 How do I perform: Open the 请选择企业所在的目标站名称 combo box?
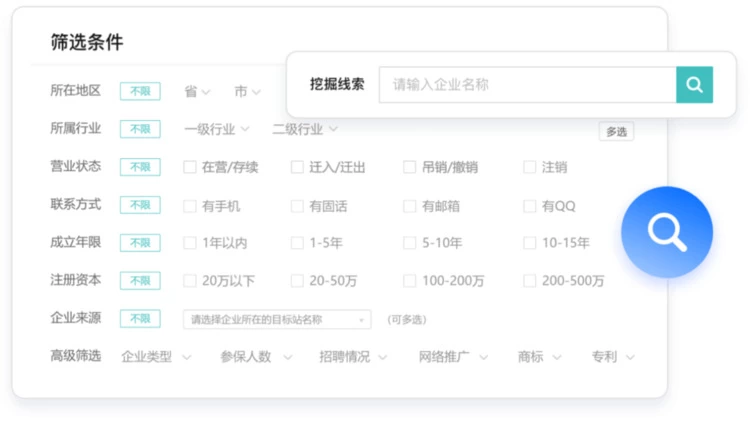pos(277,320)
